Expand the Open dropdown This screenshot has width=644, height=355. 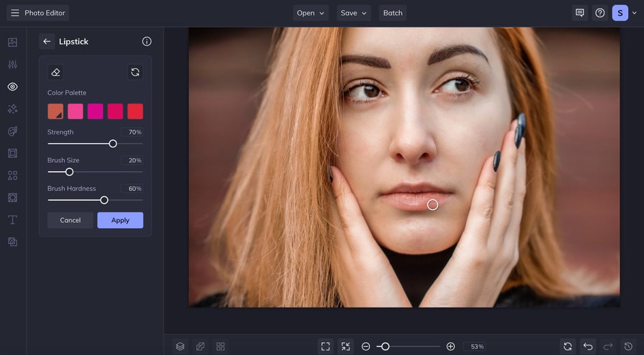310,13
